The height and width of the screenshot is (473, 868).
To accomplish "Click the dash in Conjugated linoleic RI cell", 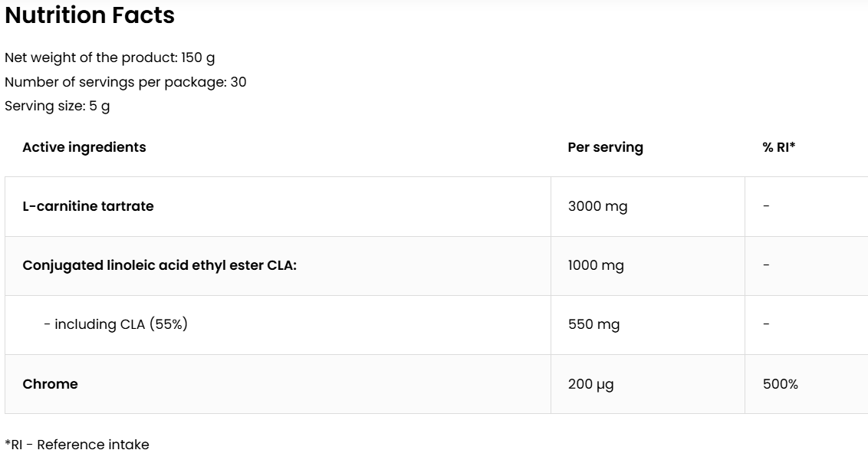I will (766, 265).
